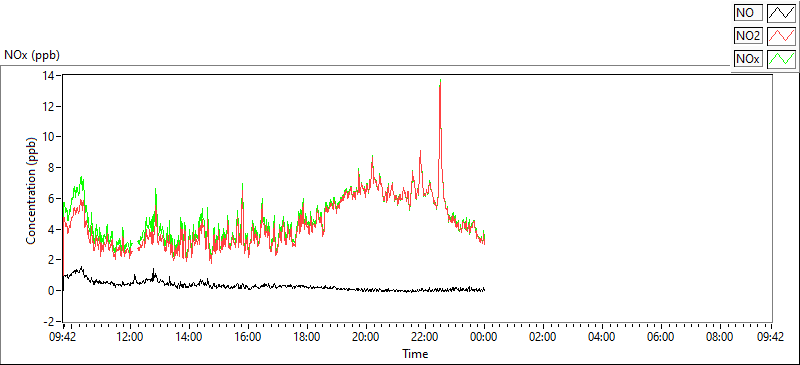
Task: Click the 00:00 time axis marker
Action: pyautogui.click(x=484, y=337)
